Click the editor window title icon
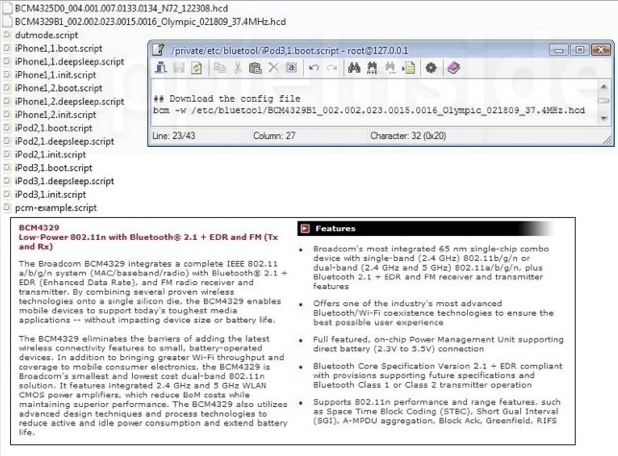 point(158,50)
